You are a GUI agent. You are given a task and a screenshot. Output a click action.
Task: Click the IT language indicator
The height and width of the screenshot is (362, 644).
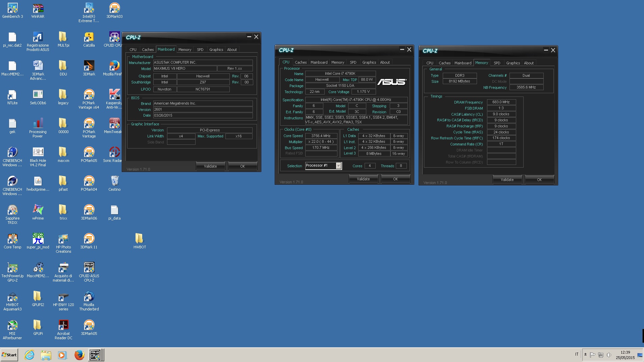pos(577,354)
